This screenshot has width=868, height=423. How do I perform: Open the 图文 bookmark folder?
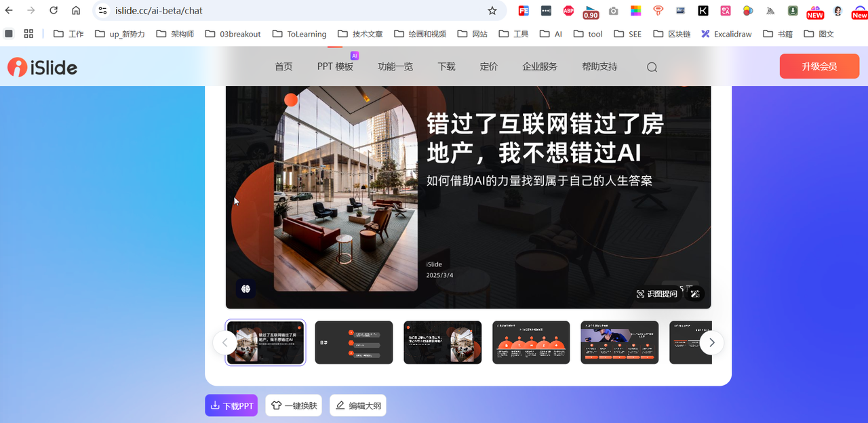coord(819,33)
